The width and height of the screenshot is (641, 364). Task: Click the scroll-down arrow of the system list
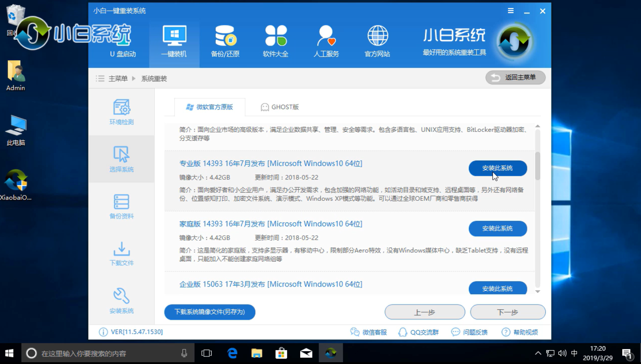[538, 292]
